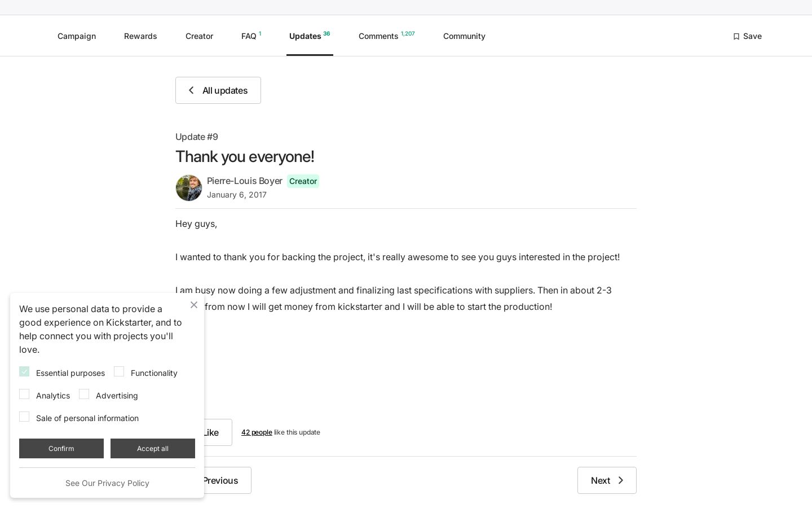Click the Accept all button
Image resolution: width=812 pixels, height=508 pixels.
click(153, 448)
